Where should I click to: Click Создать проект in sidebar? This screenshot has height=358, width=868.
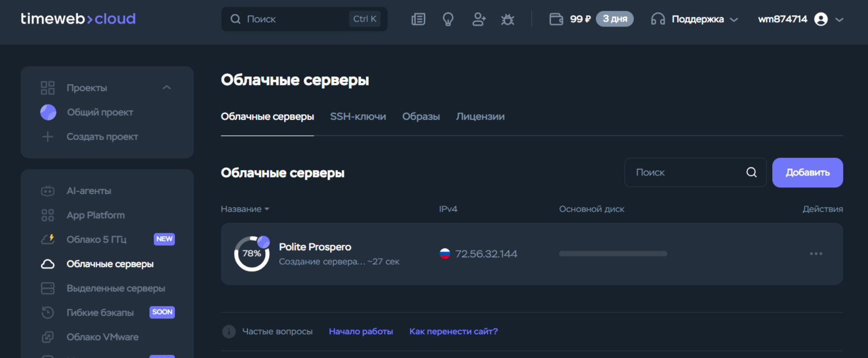pyautogui.click(x=102, y=136)
